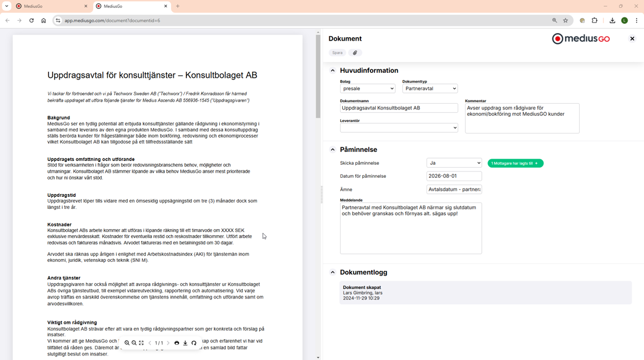This screenshot has height=360, width=644.
Task: View site information icon in address bar
Action: [58, 20]
